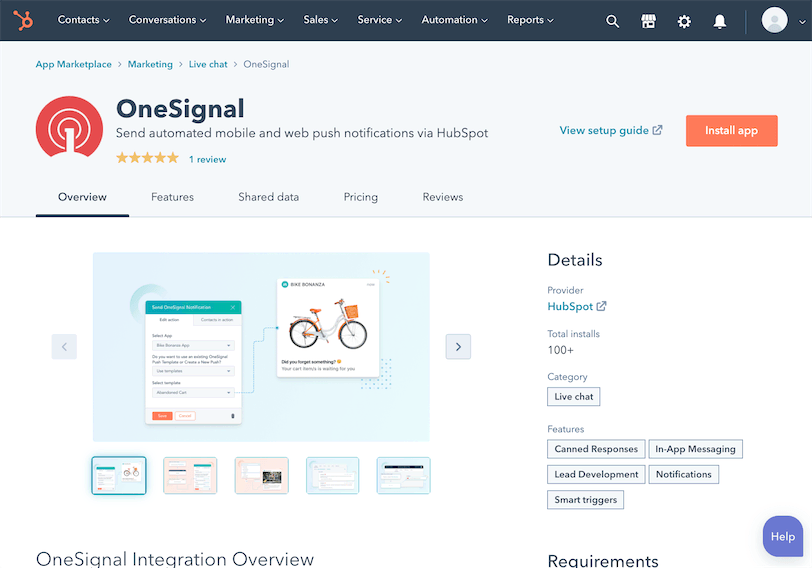Switch to the Reviews tab

[x=443, y=197]
